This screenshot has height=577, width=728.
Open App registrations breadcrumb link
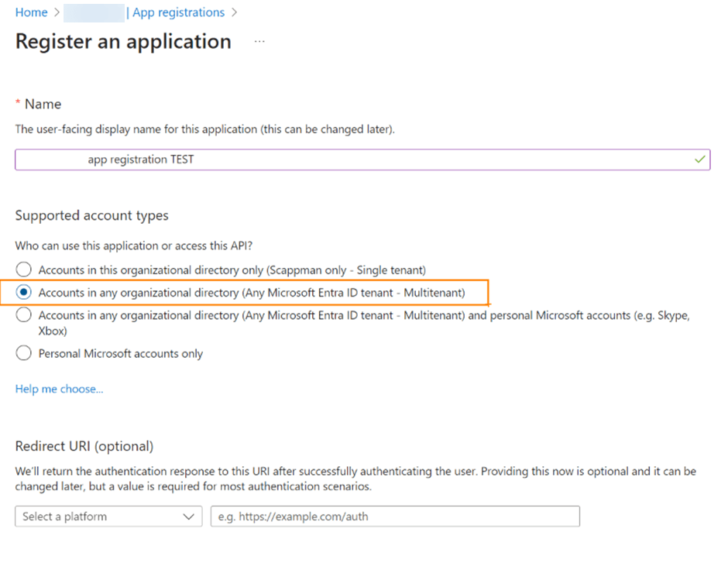click(179, 12)
